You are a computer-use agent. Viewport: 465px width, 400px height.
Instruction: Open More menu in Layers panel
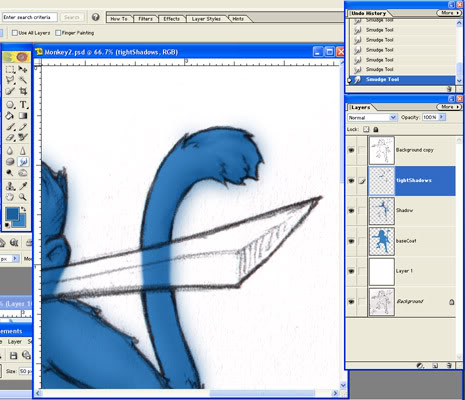[449, 107]
